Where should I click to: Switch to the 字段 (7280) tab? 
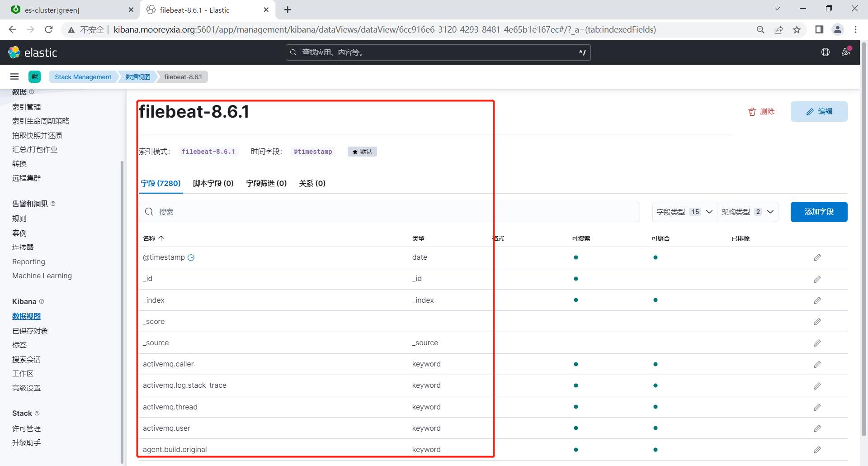(x=160, y=183)
